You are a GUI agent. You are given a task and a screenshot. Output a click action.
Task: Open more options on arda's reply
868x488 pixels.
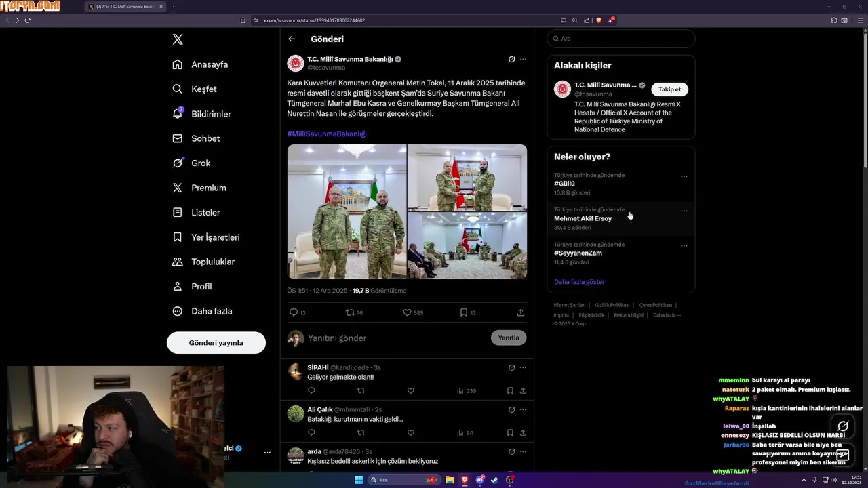523,451
